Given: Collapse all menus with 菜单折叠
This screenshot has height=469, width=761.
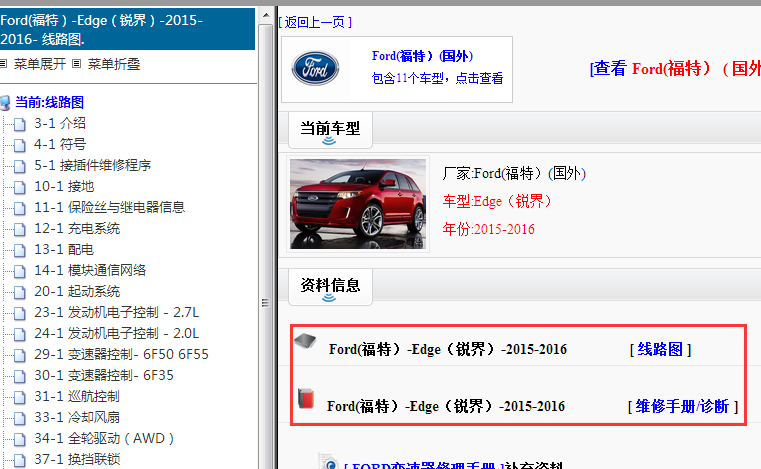Looking at the screenshot, I should [x=114, y=64].
